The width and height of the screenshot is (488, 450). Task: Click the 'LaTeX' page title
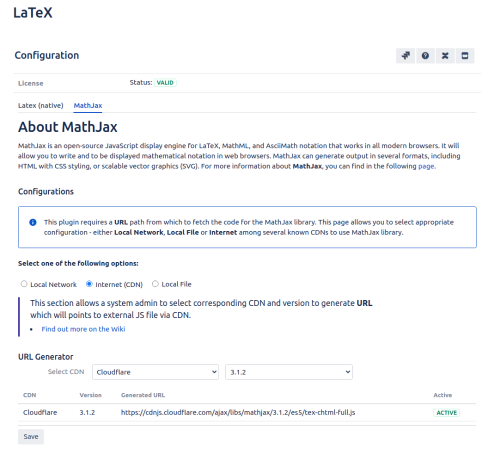click(x=33, y=13)
